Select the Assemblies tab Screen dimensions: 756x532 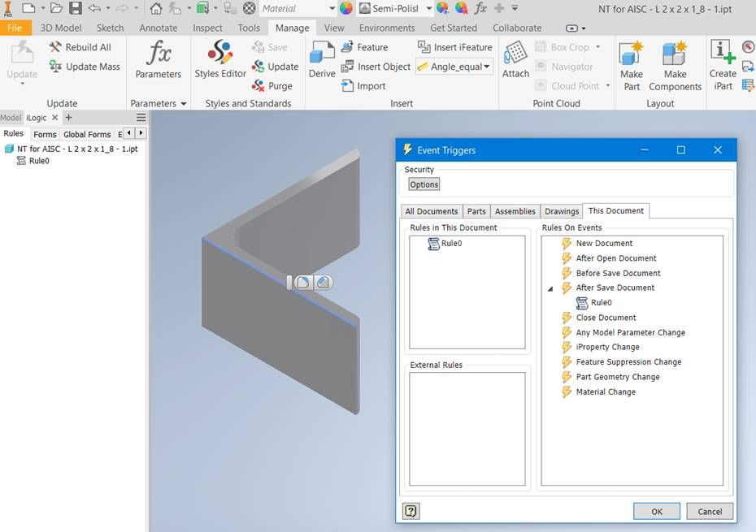click(x=515, y=211)
